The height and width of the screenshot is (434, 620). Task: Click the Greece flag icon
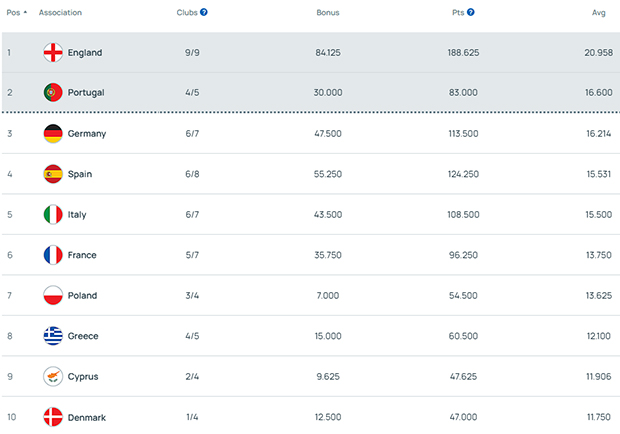tap(54, 336)
